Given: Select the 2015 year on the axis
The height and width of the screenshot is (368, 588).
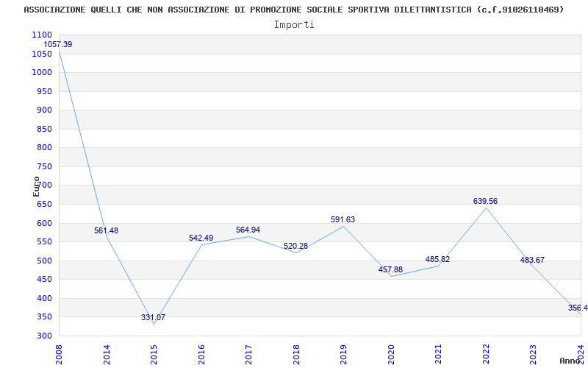Looking at the screenshot, I should (154, 355).
